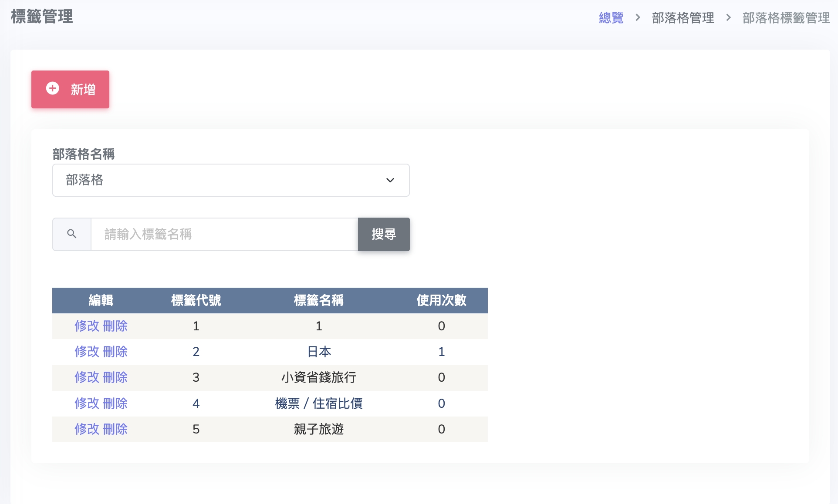Screen dimensions: 838x504
Task: Delete the 小資省錢旅行 tag
Action: pyautogui.click(x=115, y=377)
